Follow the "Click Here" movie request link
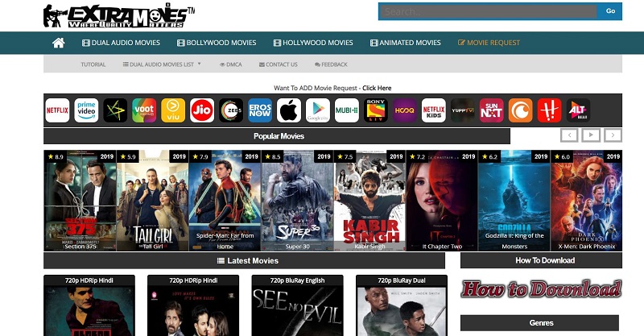 point(377,88)
